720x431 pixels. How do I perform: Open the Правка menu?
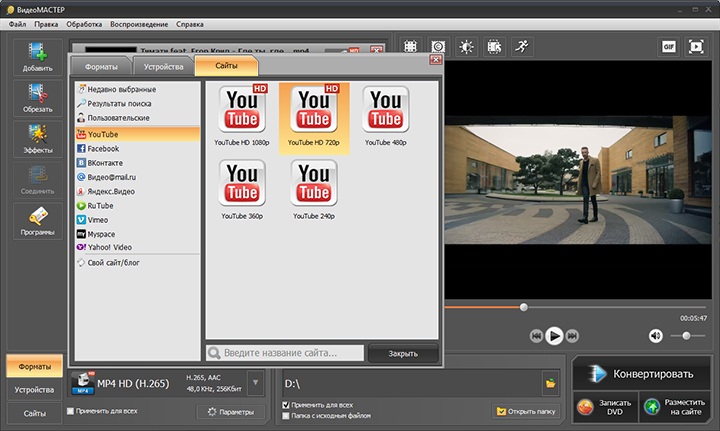coord(46,24)
